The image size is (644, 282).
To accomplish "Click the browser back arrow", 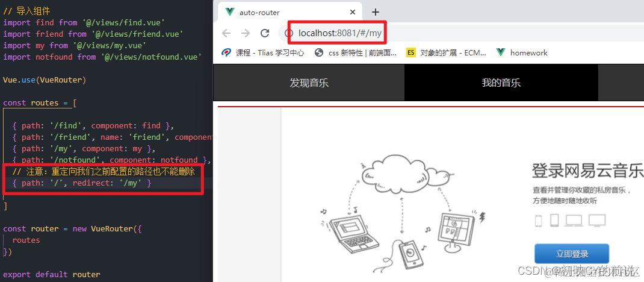I will click(x=226, y=33).
